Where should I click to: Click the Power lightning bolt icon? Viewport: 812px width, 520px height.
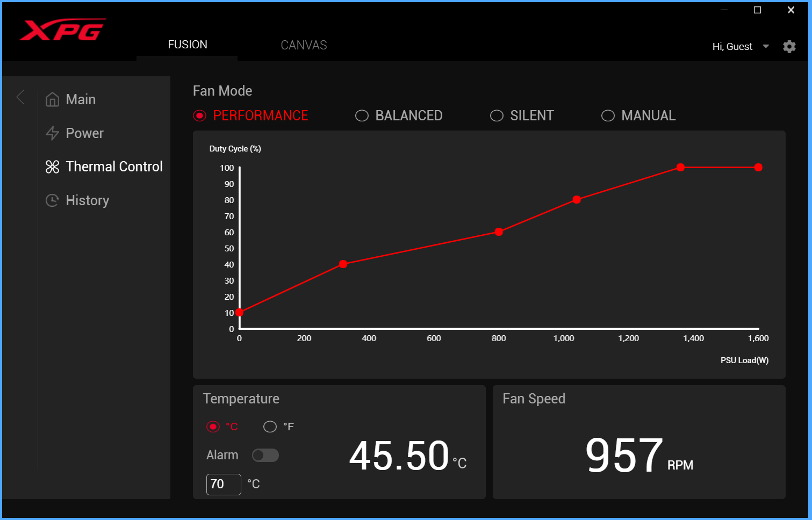coord(52,133)
